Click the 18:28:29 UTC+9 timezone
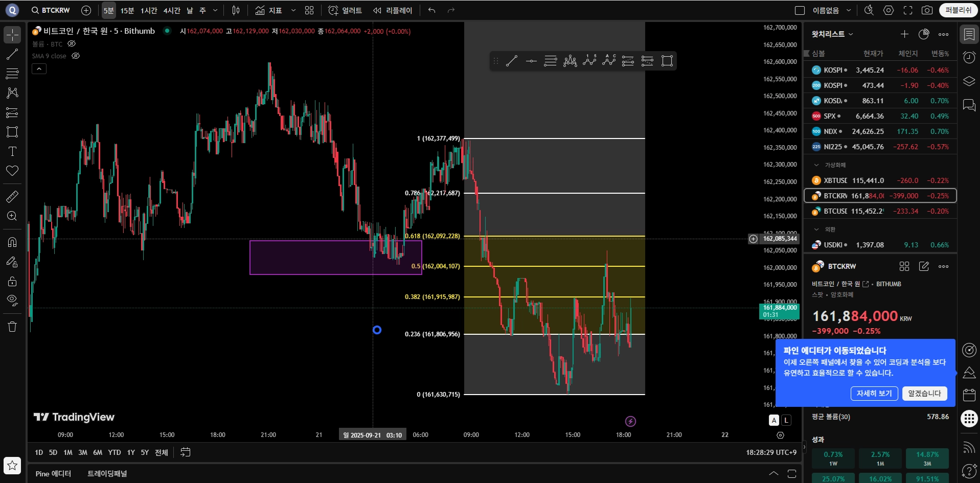The width and height of the screenshot is (980, 483). pyautogui.click(x=771, y=452)
